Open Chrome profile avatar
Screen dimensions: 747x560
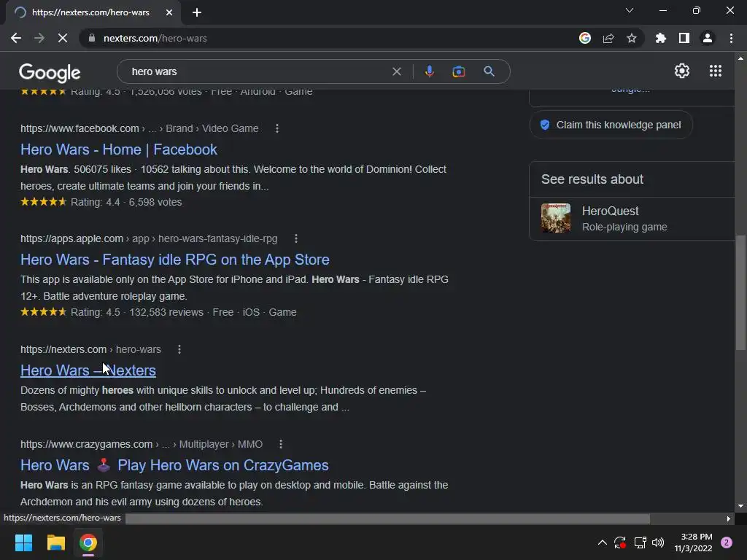[708, 38]
